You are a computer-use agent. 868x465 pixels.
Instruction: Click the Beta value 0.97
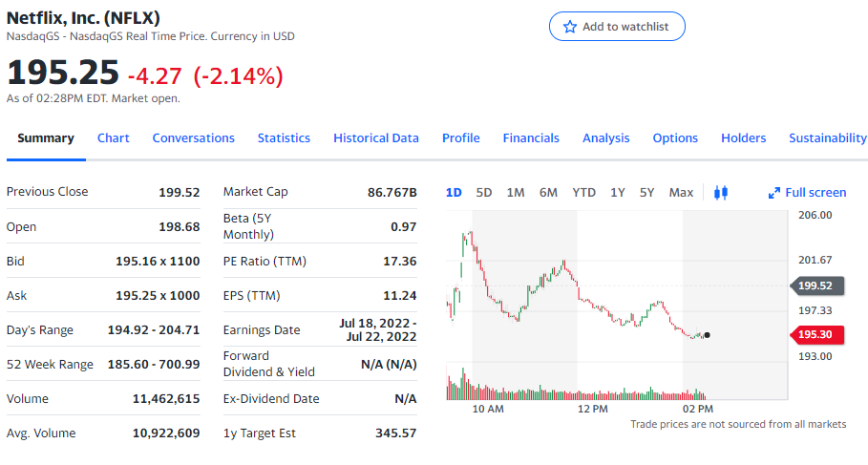point(404,226)
